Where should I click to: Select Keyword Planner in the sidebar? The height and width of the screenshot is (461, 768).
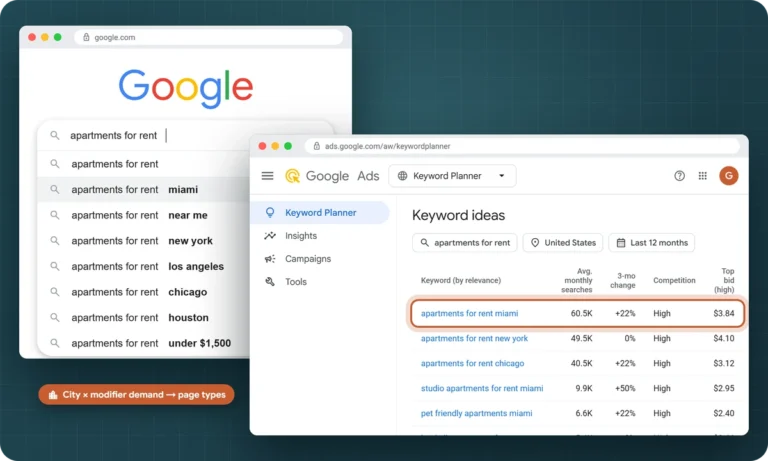pyautogui.click(x=320, y=213)
